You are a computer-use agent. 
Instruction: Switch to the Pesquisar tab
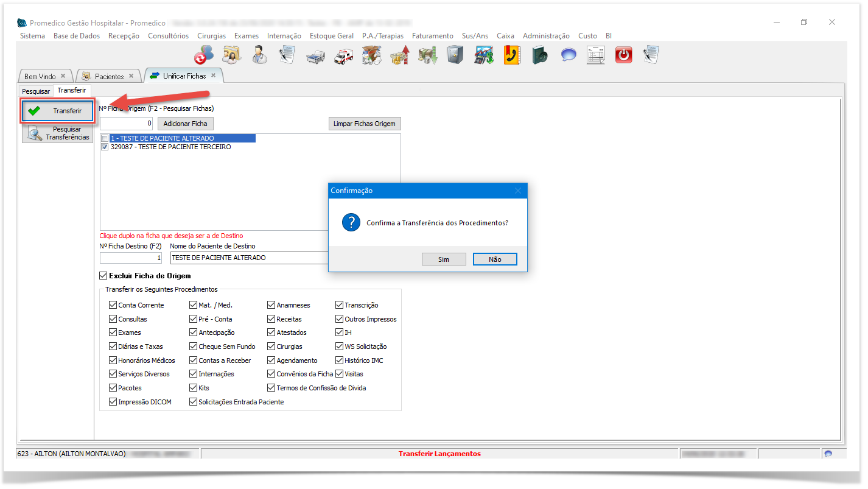point(36,91)
